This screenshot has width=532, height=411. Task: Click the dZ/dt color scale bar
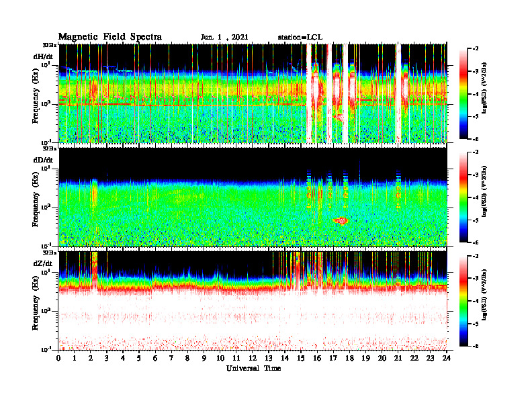(x=463, y=301)
